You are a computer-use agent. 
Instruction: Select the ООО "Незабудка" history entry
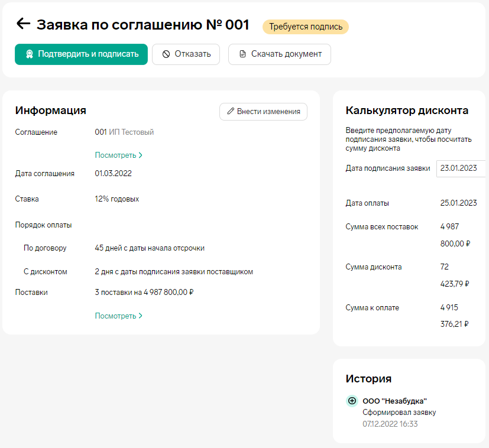coord(394,401)
